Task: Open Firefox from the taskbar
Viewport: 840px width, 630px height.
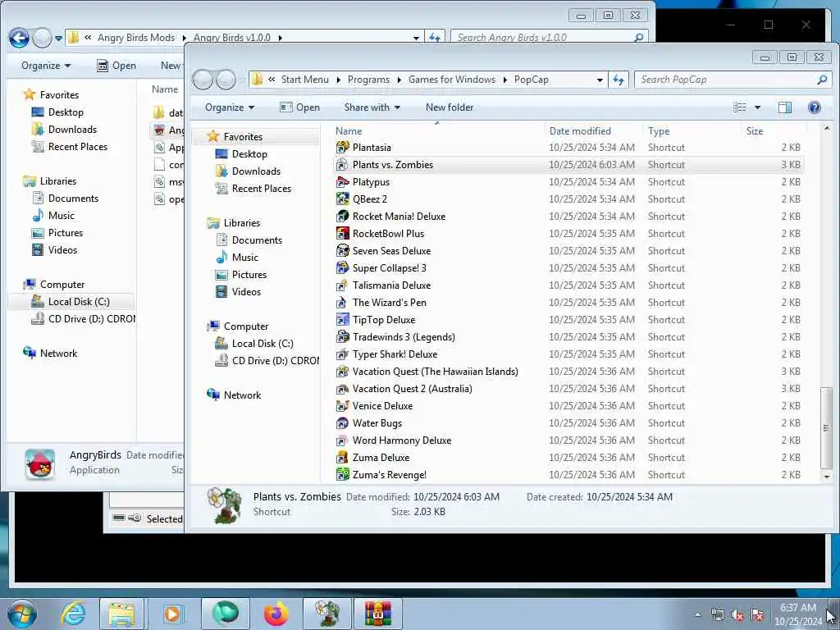Action: pos(276,614)
